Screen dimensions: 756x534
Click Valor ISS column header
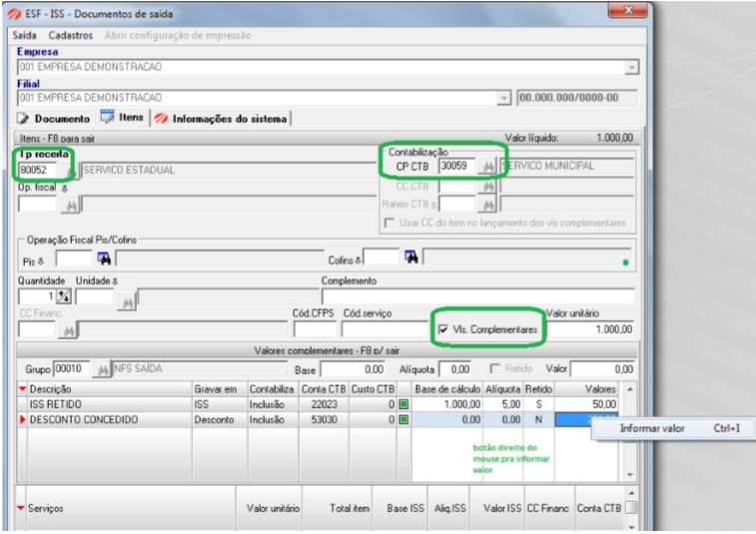tap(497, 508)
